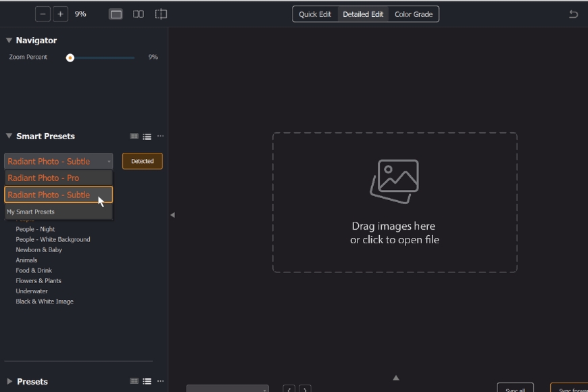The image size is (588, 392).
Task: Select the Black & White Image preset
Action: [x=45, y=301]
